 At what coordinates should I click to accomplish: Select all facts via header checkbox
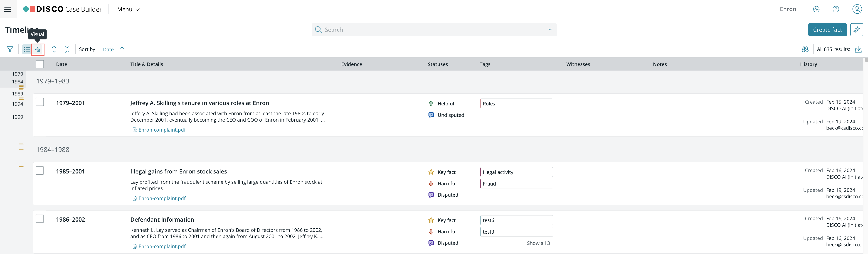click(x=40, y=64)
